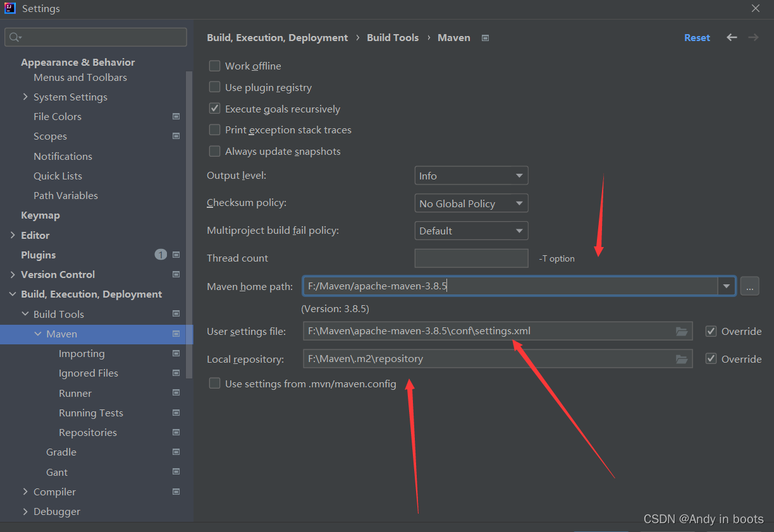774x532 pixels.
Task: Browse folder for User settings file
Action: click(x=681, y=331)
